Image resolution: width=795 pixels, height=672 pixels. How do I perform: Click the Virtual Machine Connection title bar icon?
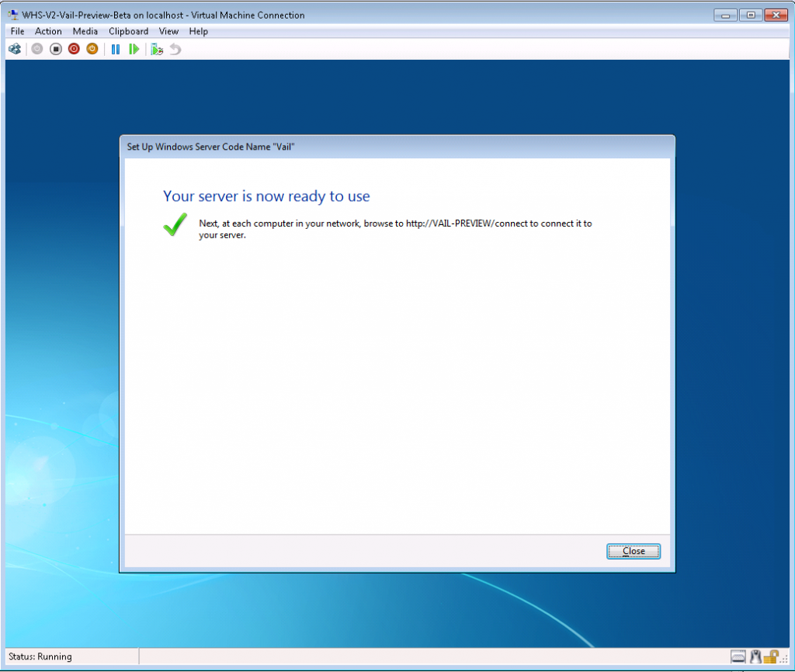click(x=14, y=15)
